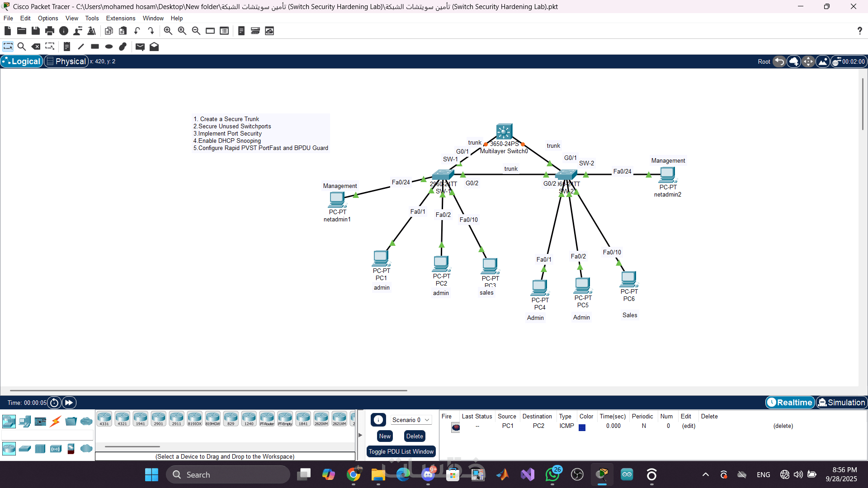Click the Add Simple PDU envelope

click(140, 47)
